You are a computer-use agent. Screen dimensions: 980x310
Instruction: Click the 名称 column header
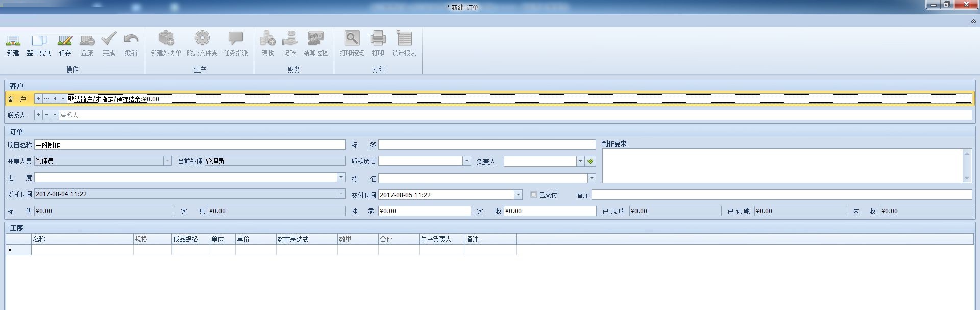(82, 239)
